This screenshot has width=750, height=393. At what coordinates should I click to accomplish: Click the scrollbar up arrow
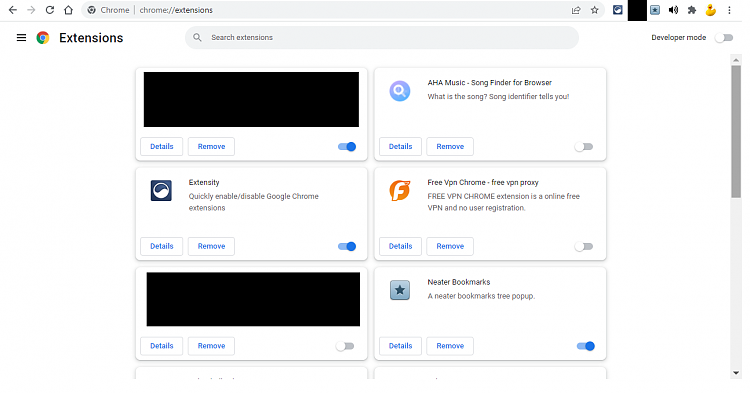coord(736,60)
